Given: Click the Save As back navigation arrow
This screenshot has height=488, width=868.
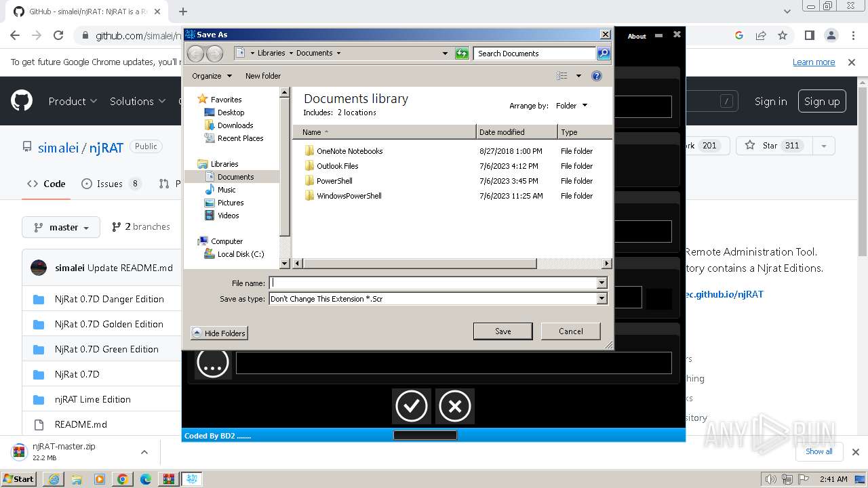Looking at the screenshot, I should (x=195, y=54).
